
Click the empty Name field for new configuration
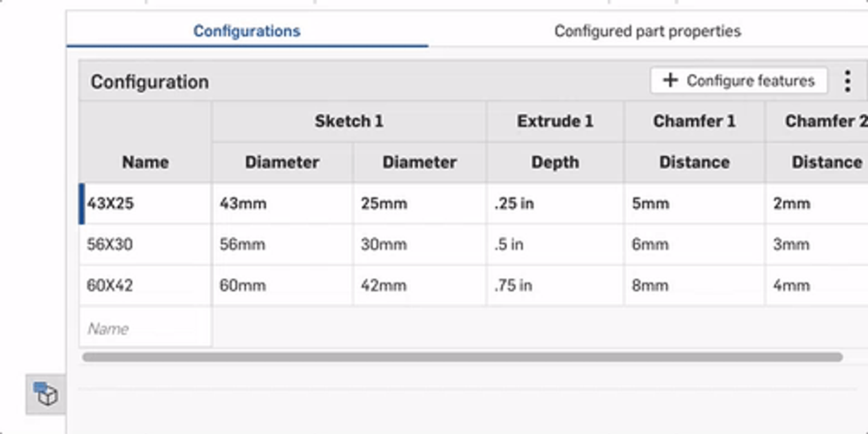(145, 329)
